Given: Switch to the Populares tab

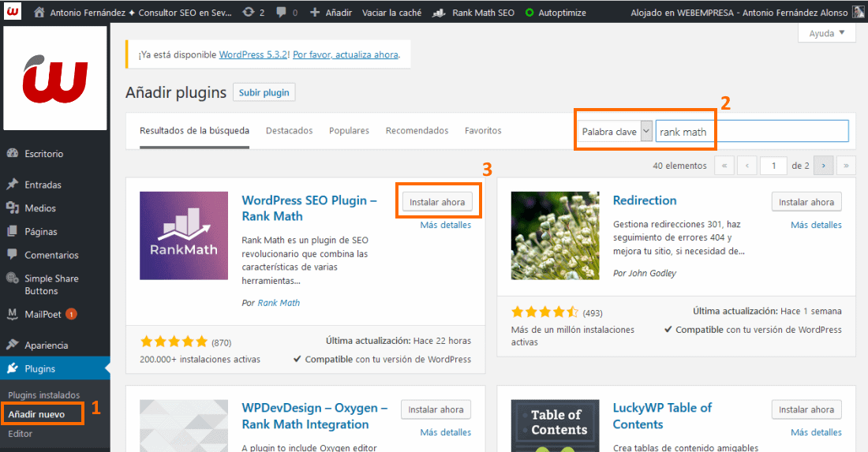Looking at the screenshot, I should tap(349, 131).
